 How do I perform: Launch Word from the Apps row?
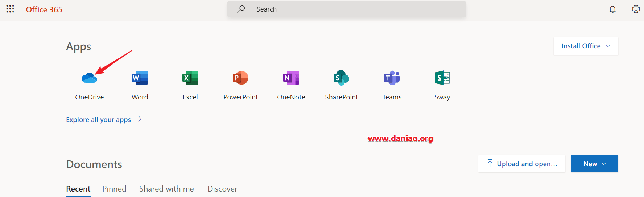(140, 78)
